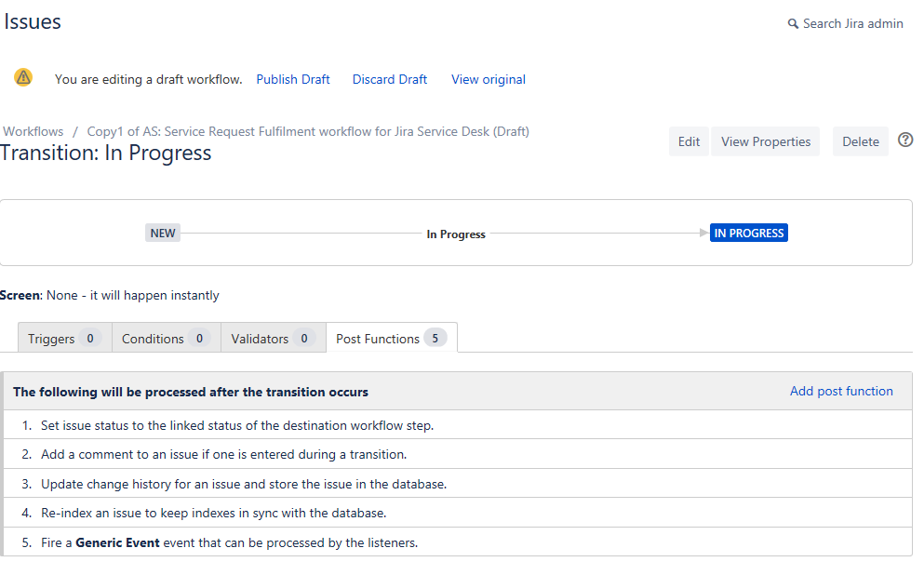Open the Triggers tab
The width and height of the screenshot is (924, 575).
[x=64, y=339]
